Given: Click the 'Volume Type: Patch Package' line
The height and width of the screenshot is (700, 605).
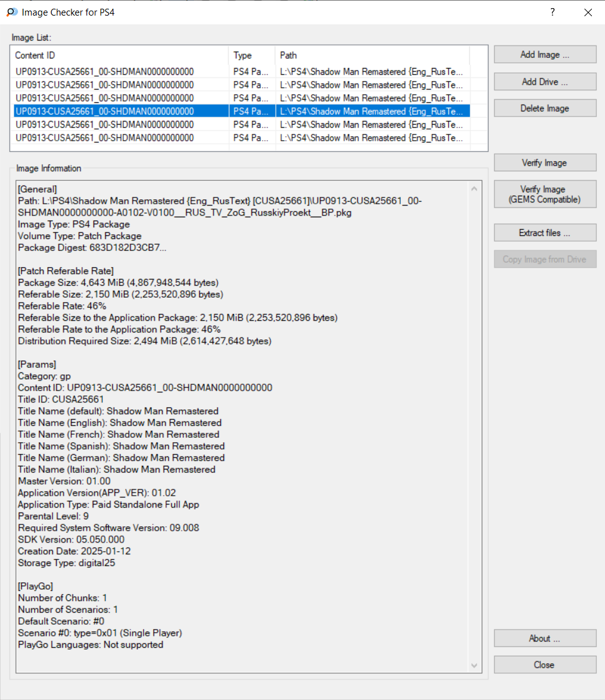Looking at the screenshot, I should tap(80, 235).
